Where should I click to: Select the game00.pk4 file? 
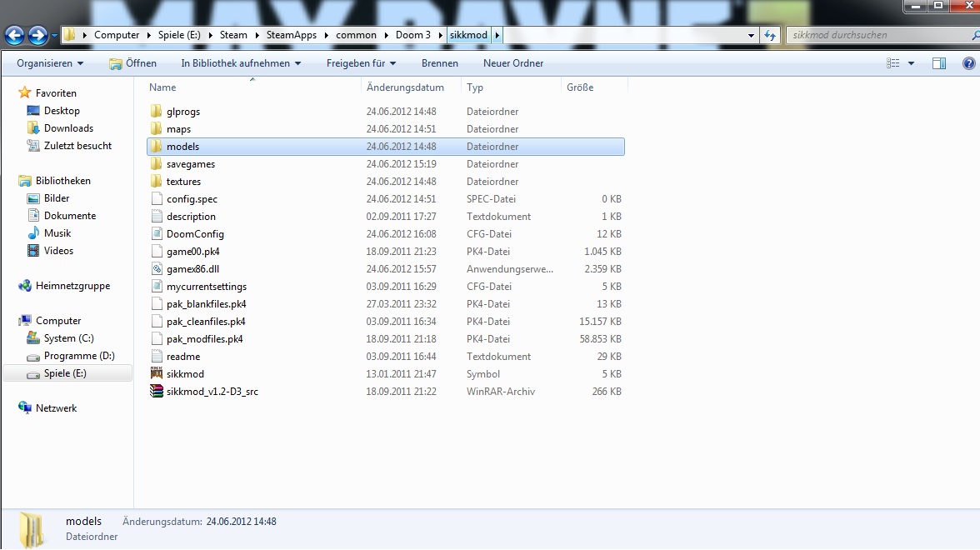click(x=192, y=252)
